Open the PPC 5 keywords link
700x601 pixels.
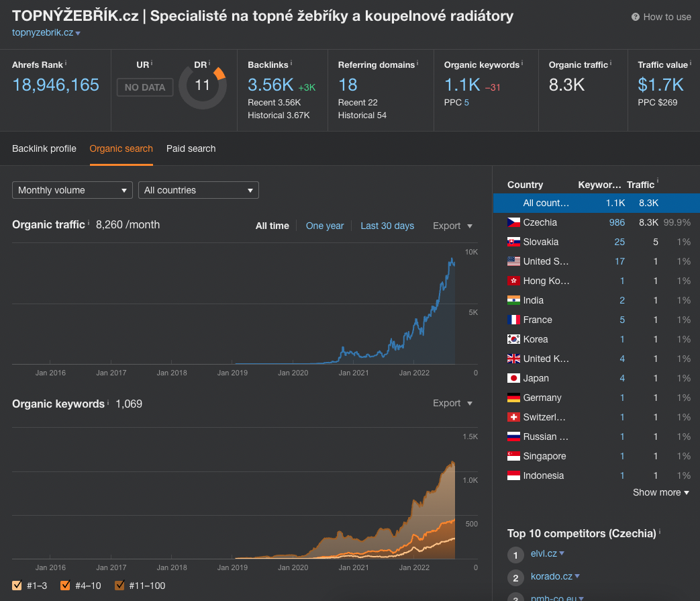466,103
